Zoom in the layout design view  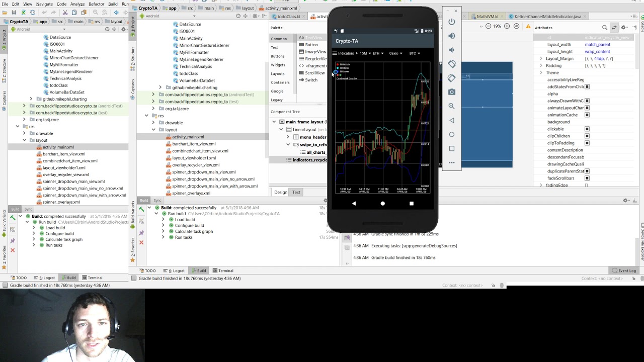tap(507, 26)
